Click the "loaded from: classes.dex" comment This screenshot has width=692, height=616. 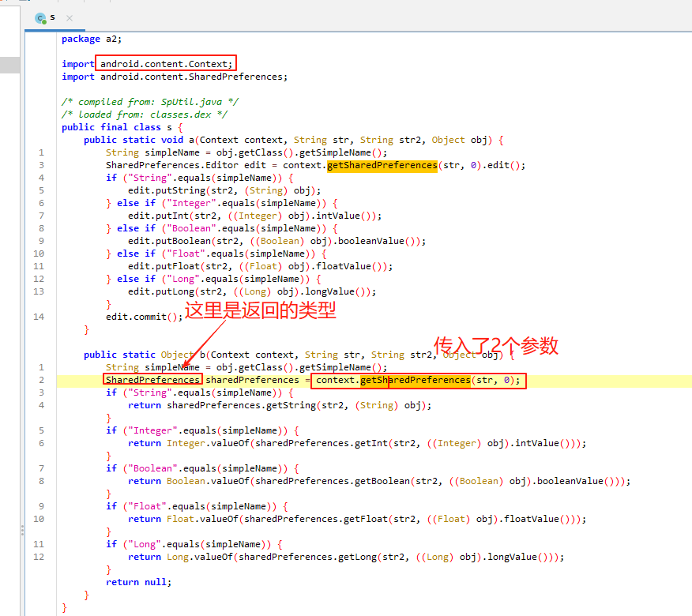pos(145,115)
